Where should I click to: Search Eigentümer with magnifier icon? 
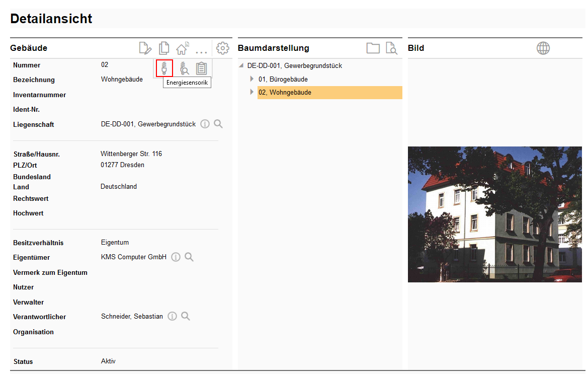(189, 257)
